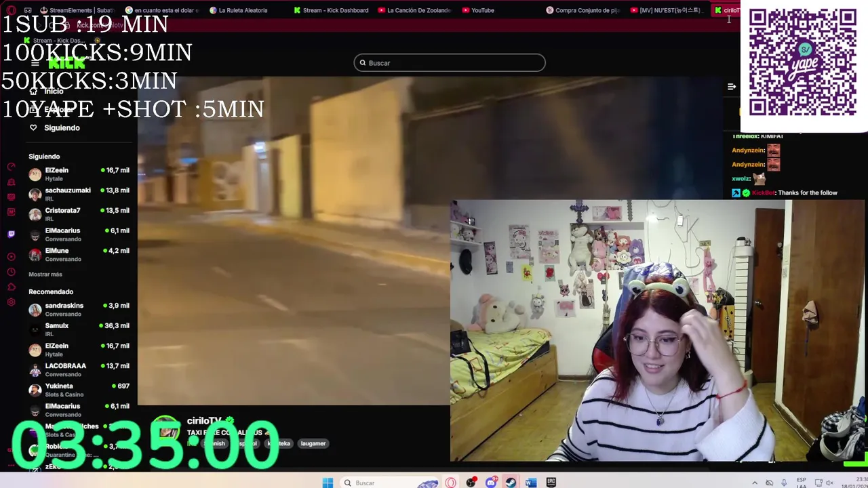The height and width of the screenshot is (488, 868).
Task: Open browser settings gear in sidebar
Action: click(11, 302)
